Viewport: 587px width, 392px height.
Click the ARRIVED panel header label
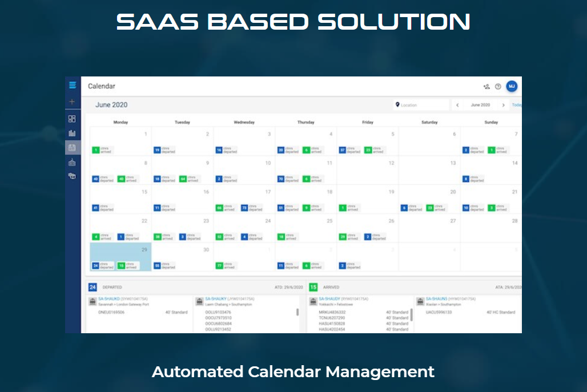point(331,287)
